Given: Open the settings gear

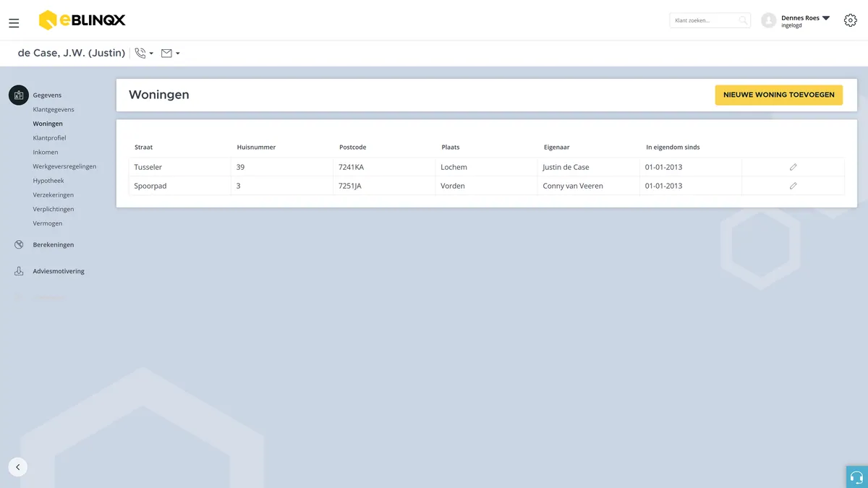Looking at the screenshot, I should point(851,20).
